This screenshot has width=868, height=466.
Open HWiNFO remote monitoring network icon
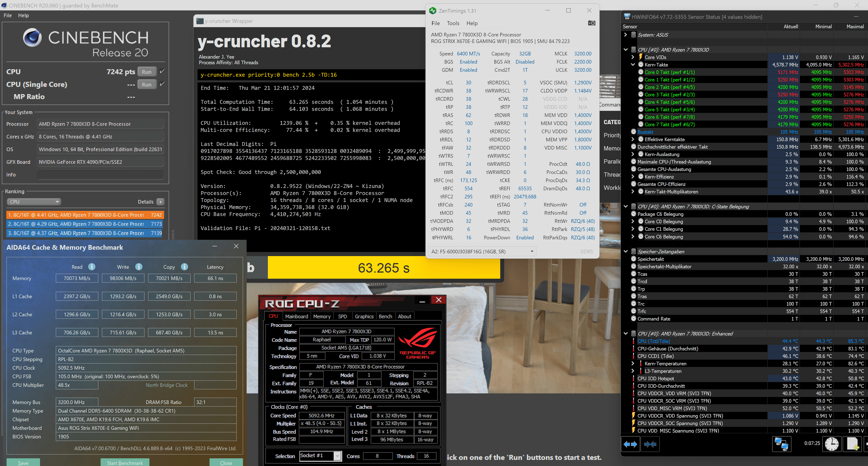781,444
